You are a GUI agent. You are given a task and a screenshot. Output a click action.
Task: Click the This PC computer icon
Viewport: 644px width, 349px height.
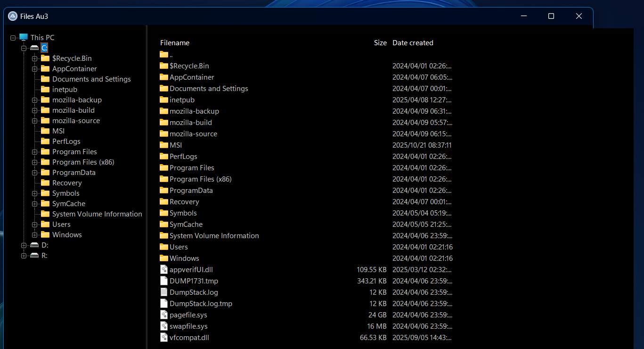tap(24, 37)
